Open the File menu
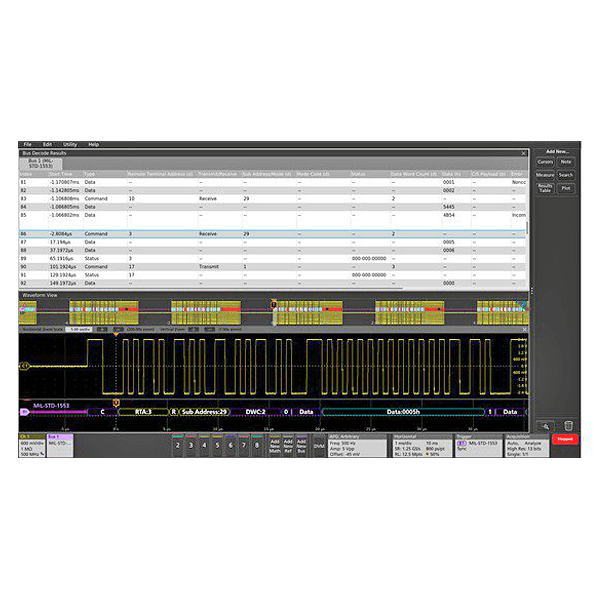 coord(28,144)
